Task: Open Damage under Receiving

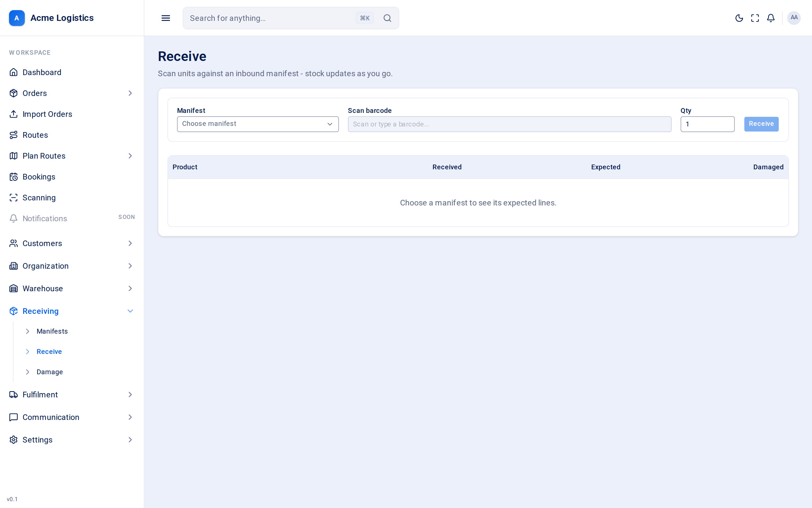Action: tap(50, 372)
